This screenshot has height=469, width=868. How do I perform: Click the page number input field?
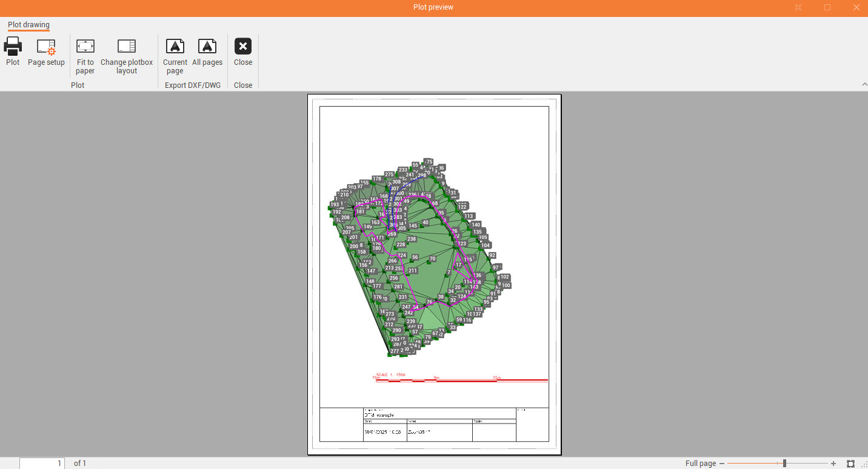42,464
